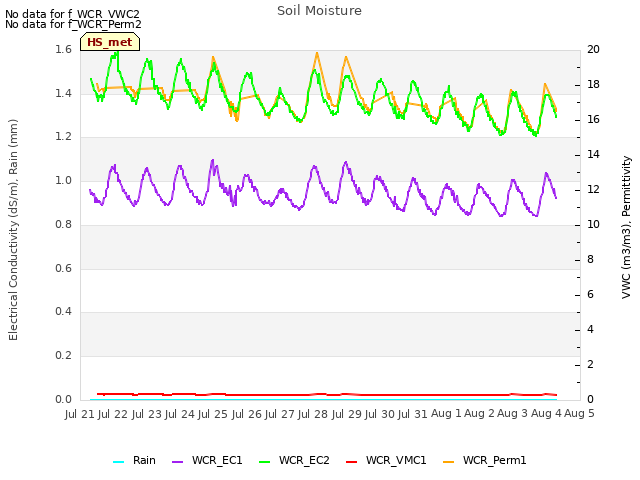Click the orange WCR_Perm1 legend swatch
This screenshot has height=480, width=640.
tap(449, 462)
